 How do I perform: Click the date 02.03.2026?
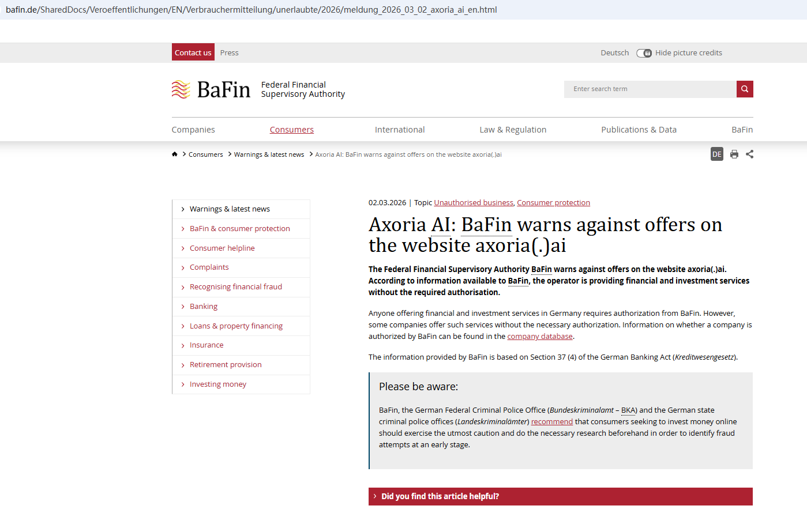(387, 202)
